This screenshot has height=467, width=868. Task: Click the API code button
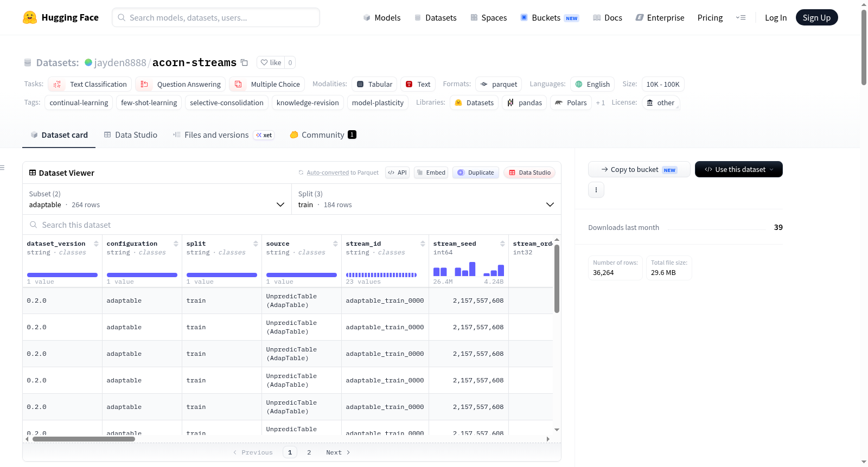(397, 172)
